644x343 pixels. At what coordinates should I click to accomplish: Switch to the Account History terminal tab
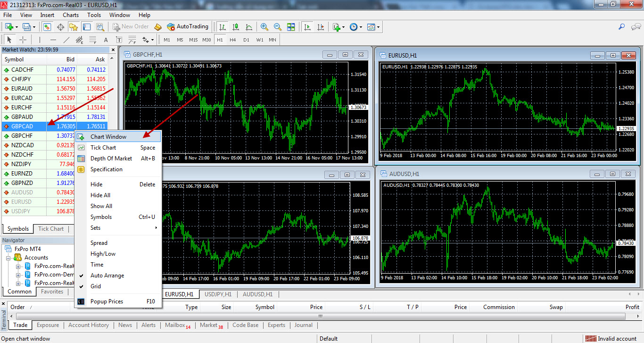89,325
